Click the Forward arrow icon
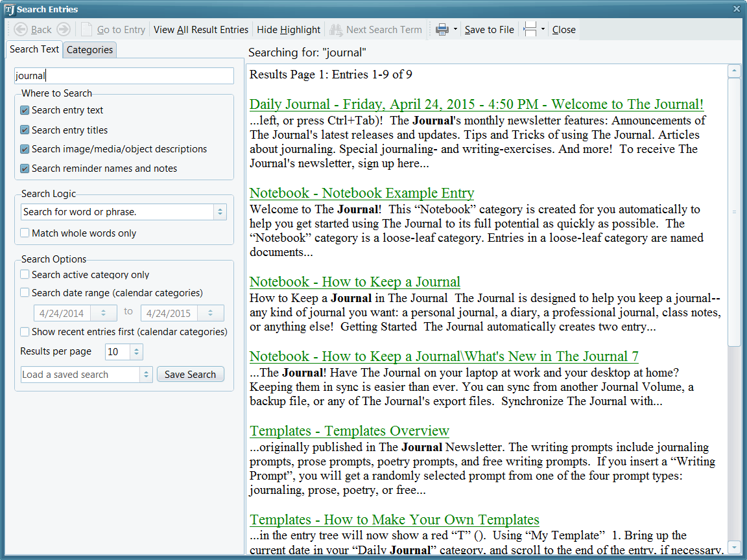This screenshot has width=747, height=560. tap(63, 29)
